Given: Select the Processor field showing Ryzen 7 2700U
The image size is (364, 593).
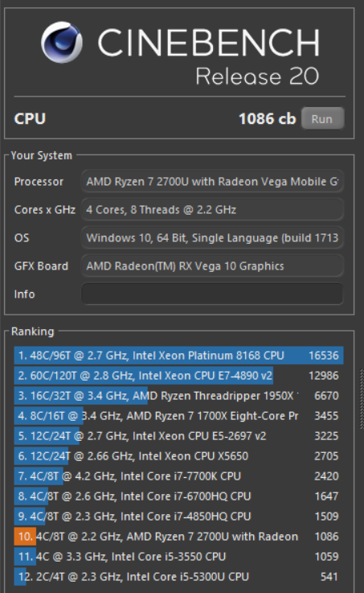Looking at the screenshot, I should coord(212,182).
